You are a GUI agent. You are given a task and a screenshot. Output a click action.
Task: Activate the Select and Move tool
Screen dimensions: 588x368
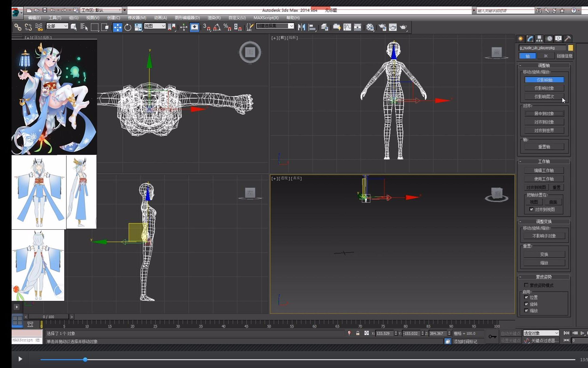coord(117,27)
